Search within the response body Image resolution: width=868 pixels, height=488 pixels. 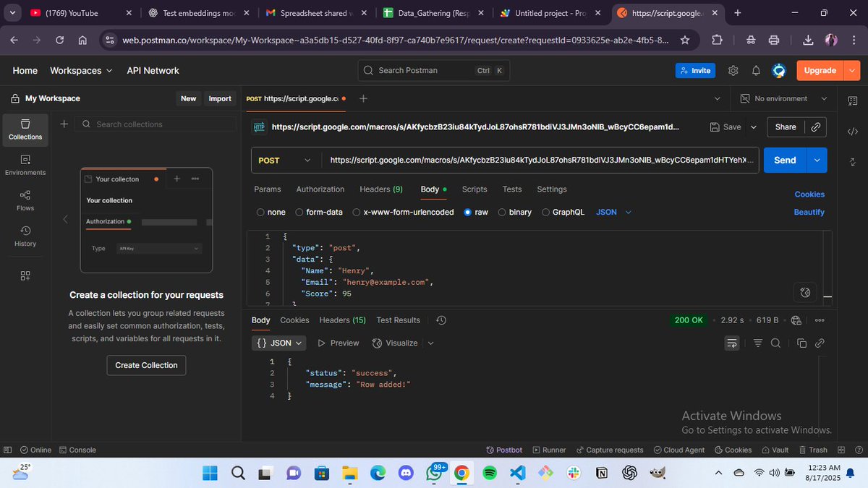tap(775, 343)
